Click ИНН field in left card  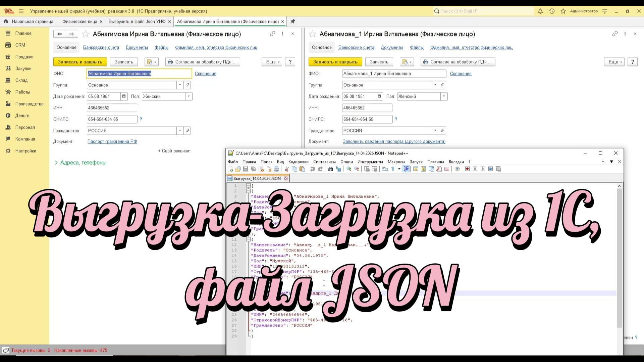[x=112, y=108]
